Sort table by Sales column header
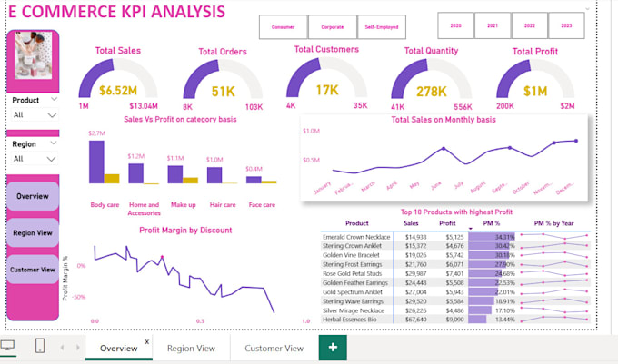Screen dimensions: 618x364 tap(411, 223)
